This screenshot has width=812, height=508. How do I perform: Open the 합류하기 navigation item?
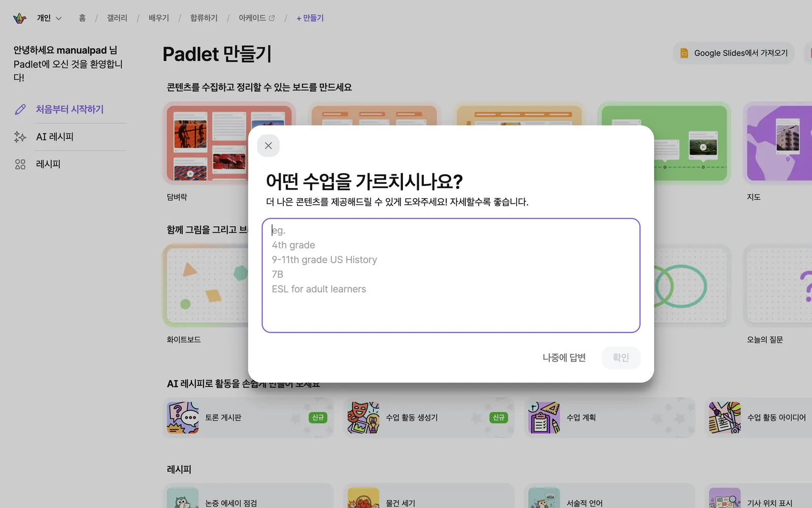tap(204, 18)
